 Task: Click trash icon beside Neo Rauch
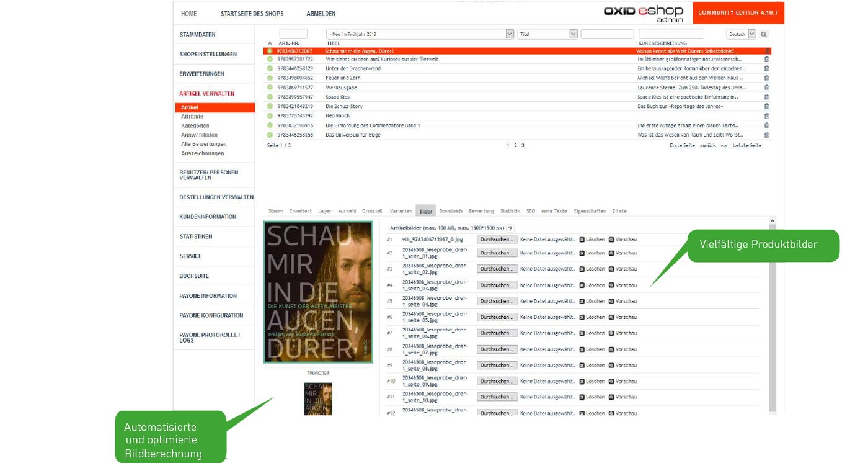click(766, 115)
